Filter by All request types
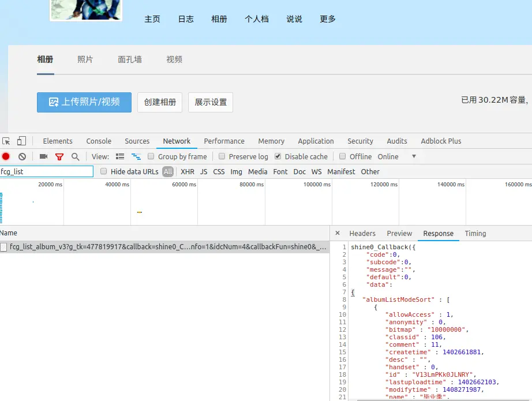Screen dimensions: 532x401 (168, 172)
